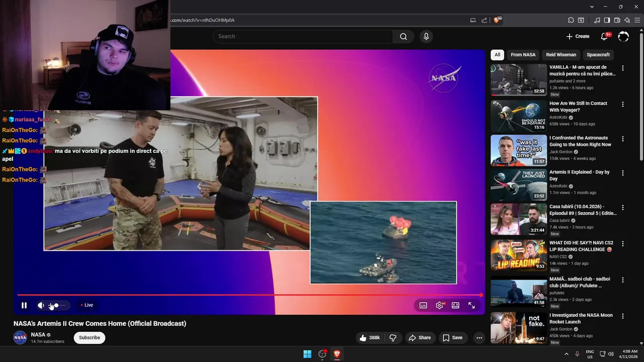Share this page via address bar icon

pyautogui.click(x=484, y=20)
